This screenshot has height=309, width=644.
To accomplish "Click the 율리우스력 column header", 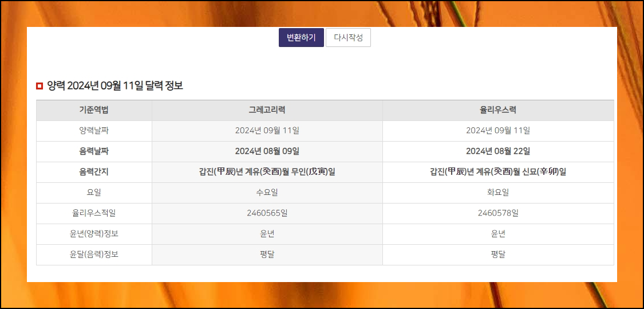I will pos(498,110).
